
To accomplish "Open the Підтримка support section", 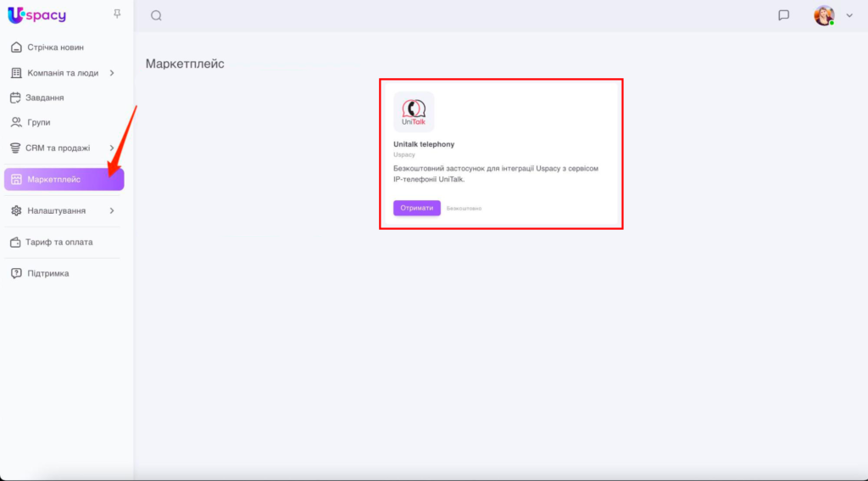I will click(x=48, y=273).
